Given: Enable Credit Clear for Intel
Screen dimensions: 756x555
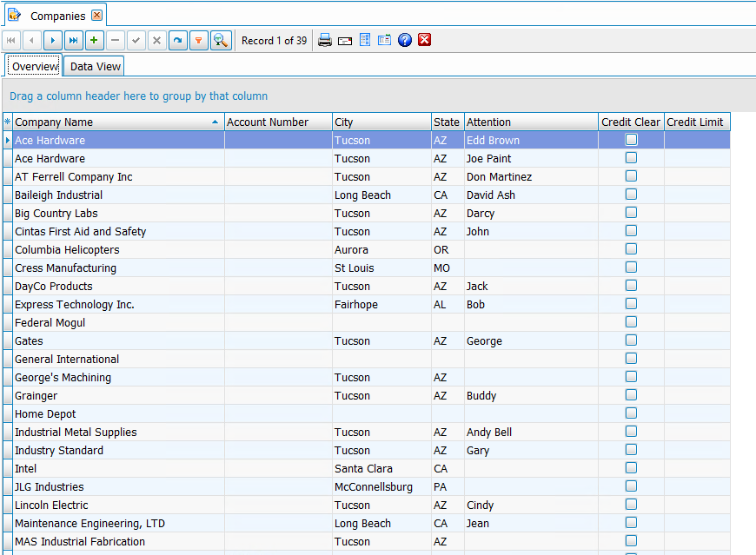Looking at the screenshot, I should point(631,468).
